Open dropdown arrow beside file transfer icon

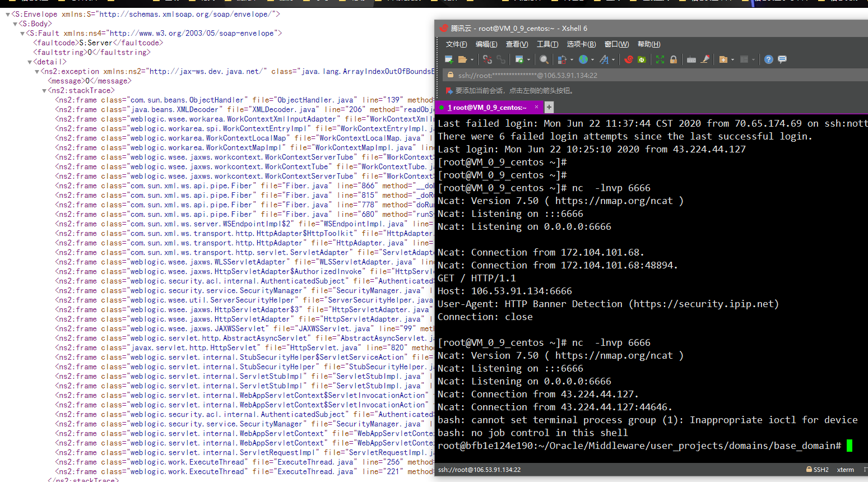pyautogui.click(x=572, y=59)
